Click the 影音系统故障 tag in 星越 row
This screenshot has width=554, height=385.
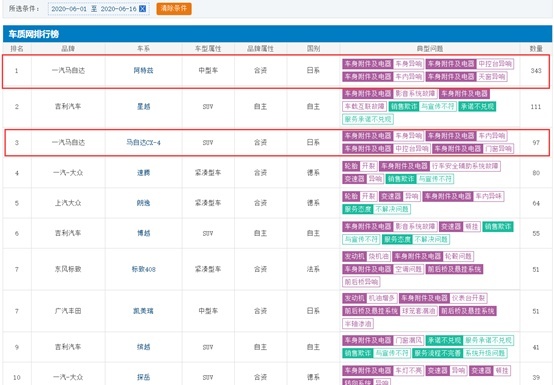click(415, 94)
